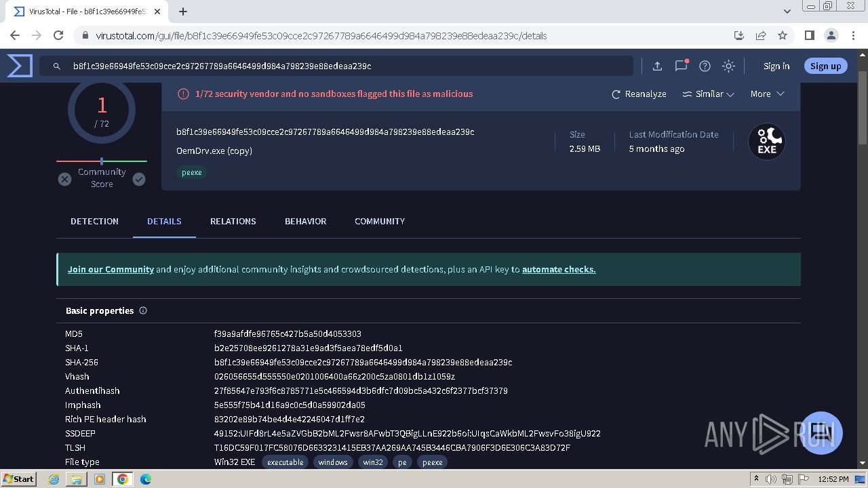This screenshot has width=868, height=488.
Task: Open the Join our Community link
Action: pyautogui.click(x=111, y=269)
